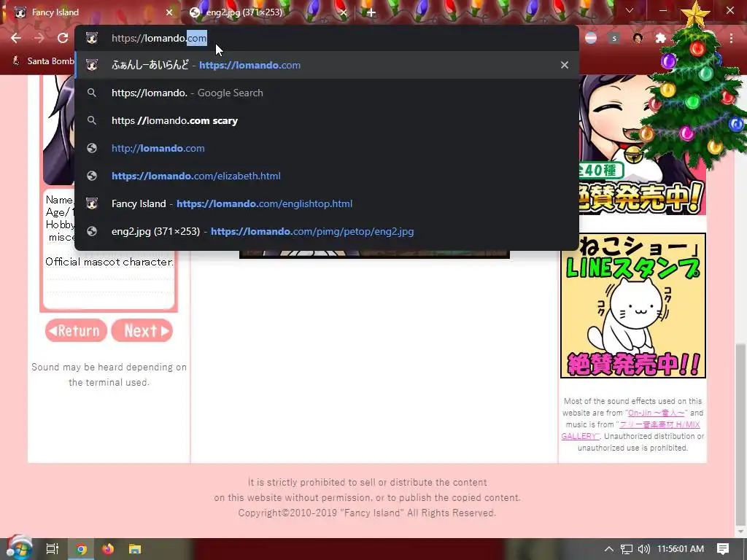Viewport: 747px width, 560px height.
Task: Select the http://lomando.com suggestion
Action: [x=327, y=148]
